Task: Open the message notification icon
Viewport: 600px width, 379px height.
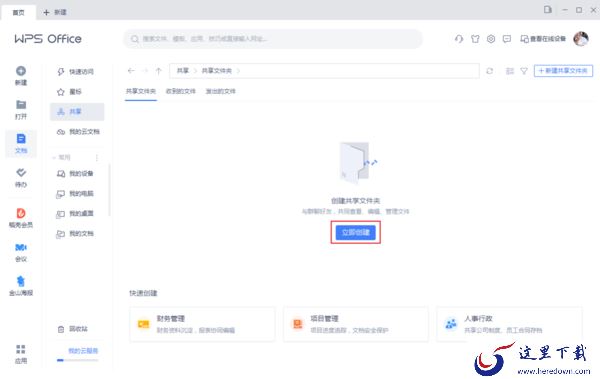Action: click(x=507, y=39)
